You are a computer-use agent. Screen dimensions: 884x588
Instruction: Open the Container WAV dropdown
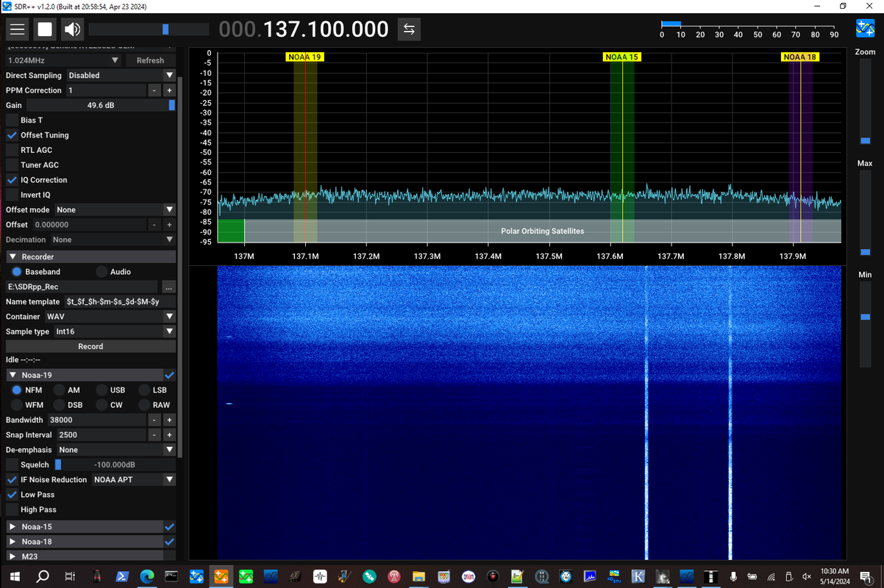pos(110,317)
